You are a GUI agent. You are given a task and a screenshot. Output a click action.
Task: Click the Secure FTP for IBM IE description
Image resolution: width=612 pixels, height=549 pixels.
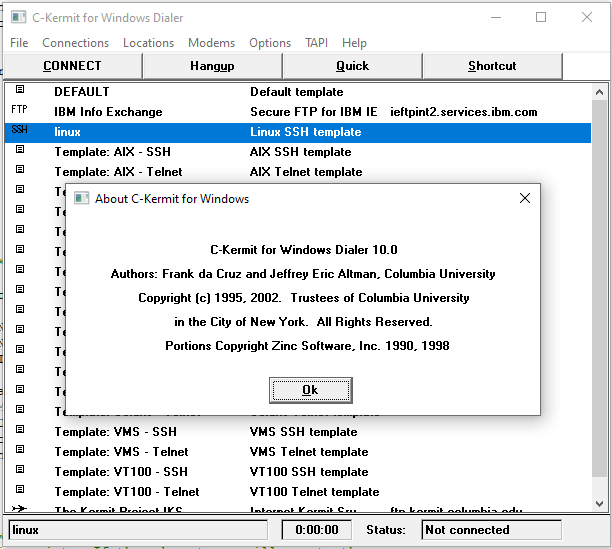pyautogui.click(x=314, y=112)
